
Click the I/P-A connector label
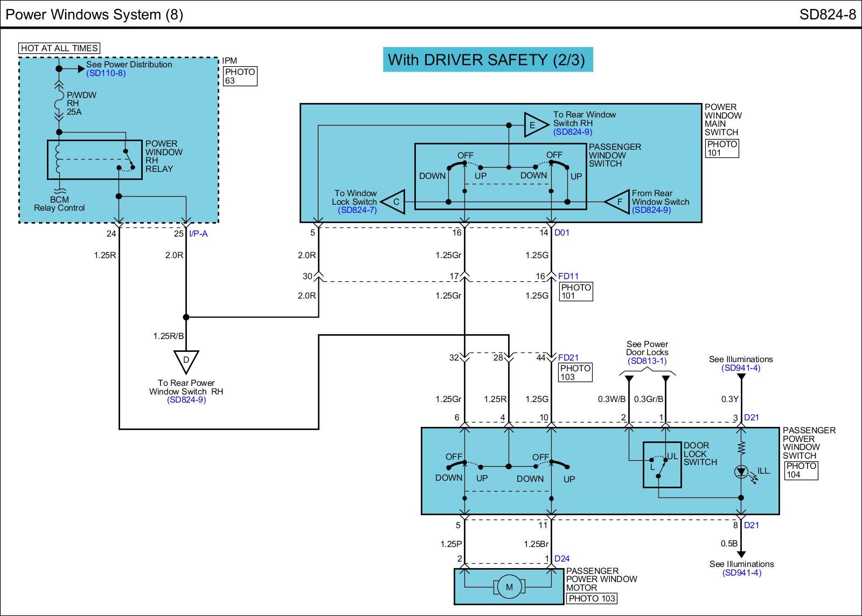[x=198, y=234]
